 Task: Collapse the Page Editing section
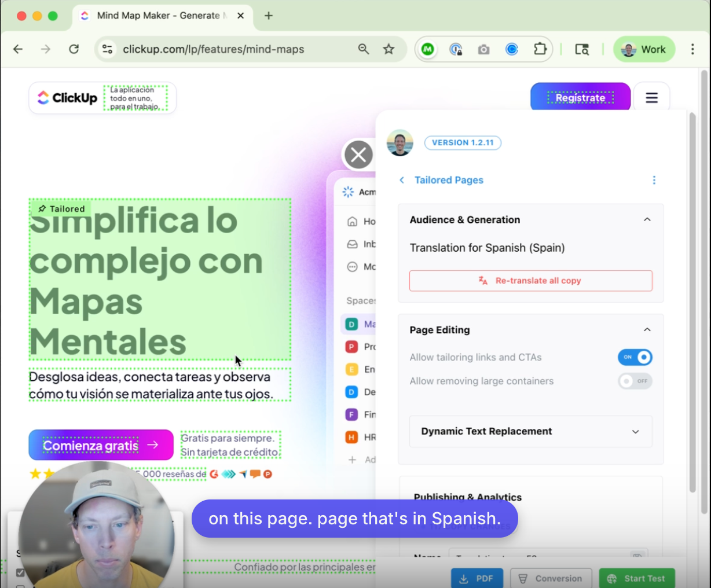[647, 329]
